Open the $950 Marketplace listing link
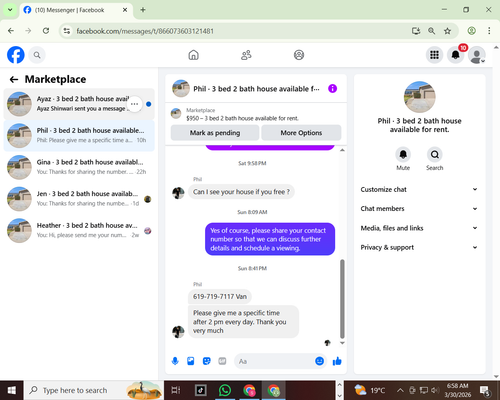 (x=242, y=118)
